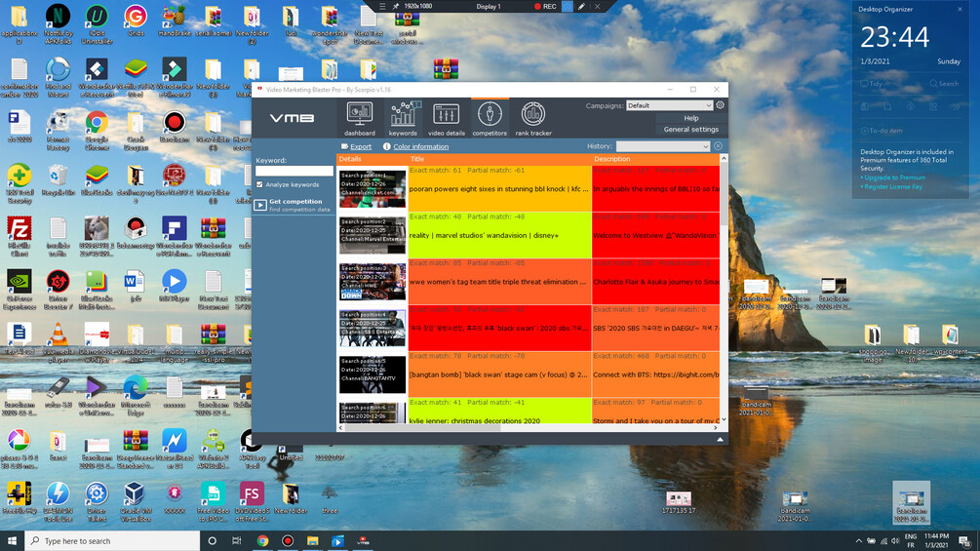This screenshot has width=980, height=551.
Task: Click Get competition button
Action: tap(295, 205)
